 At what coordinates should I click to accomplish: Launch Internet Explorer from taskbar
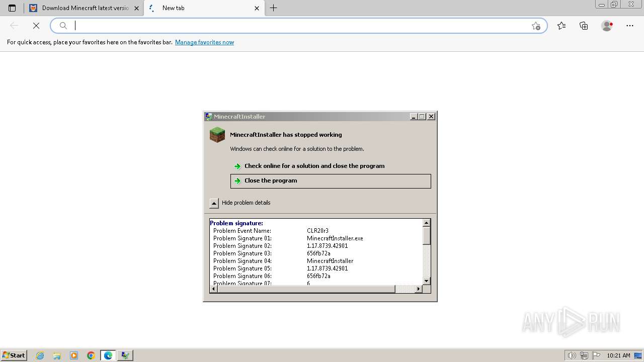coord(40,355)
